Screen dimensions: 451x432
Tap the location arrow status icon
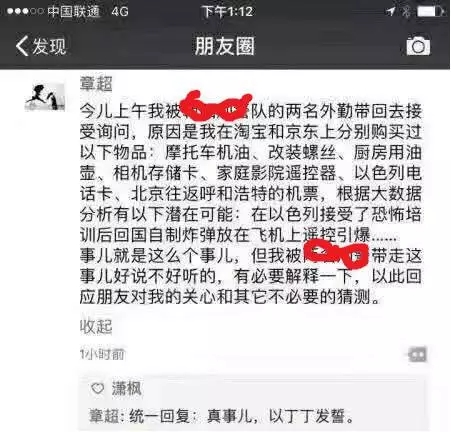pyautogui.click(x=390, y=12)
